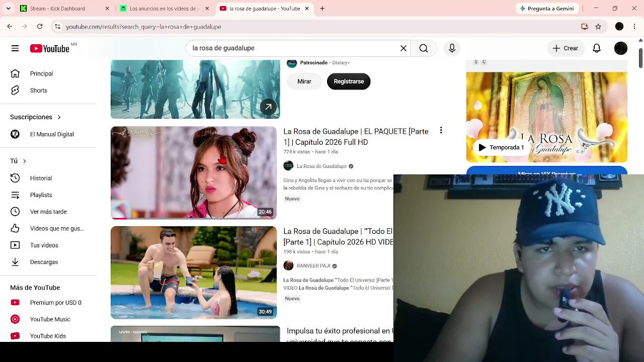Expand the Tú section chevron
644x362 pixels.
[x=24, y=161]
